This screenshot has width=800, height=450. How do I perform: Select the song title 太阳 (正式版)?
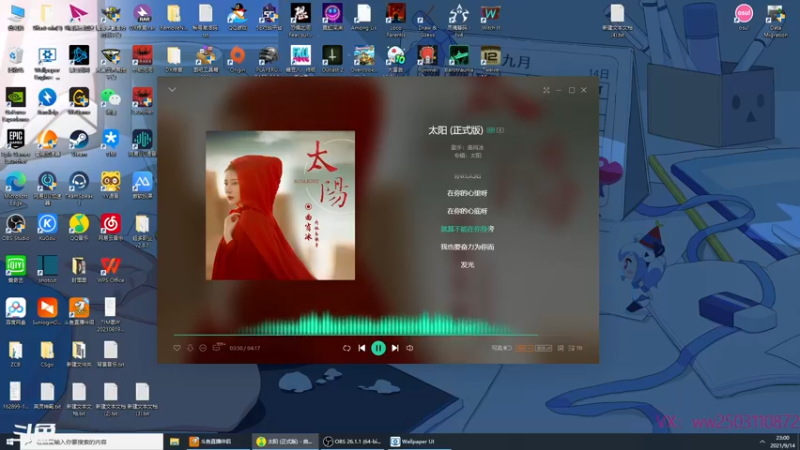pos(456,130)
